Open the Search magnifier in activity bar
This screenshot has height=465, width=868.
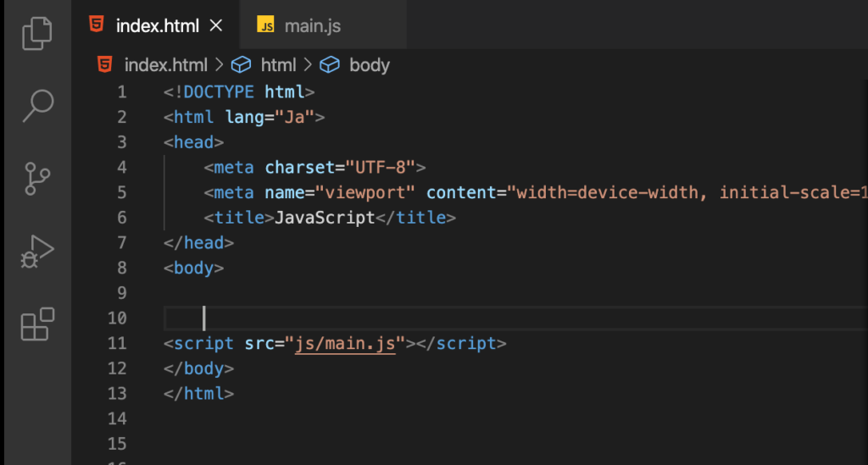tap(37, 106)
